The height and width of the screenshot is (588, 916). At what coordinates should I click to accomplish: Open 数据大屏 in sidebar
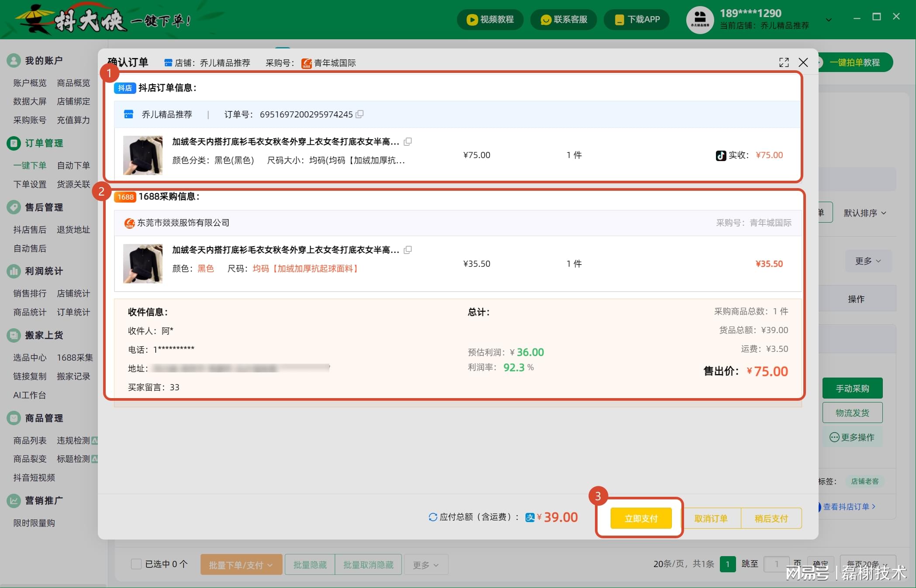click(x=30, y=101)
